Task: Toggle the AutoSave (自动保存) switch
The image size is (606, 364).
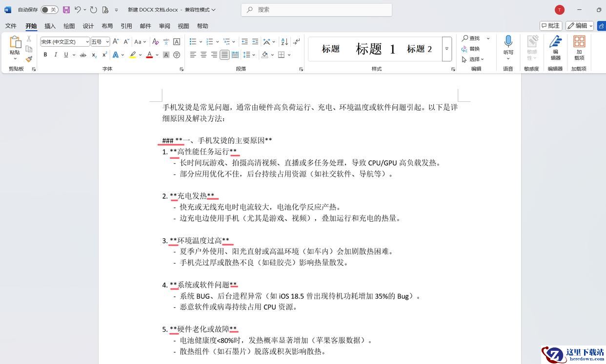Action: click(x=49, y=10)
